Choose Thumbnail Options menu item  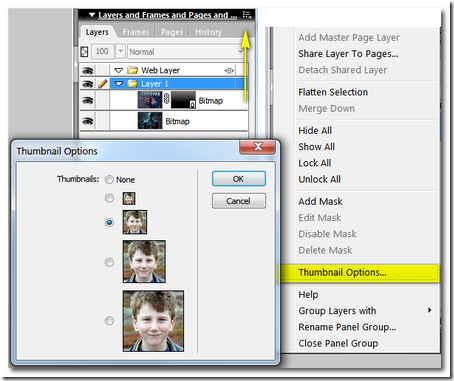(x=359, y=273)
